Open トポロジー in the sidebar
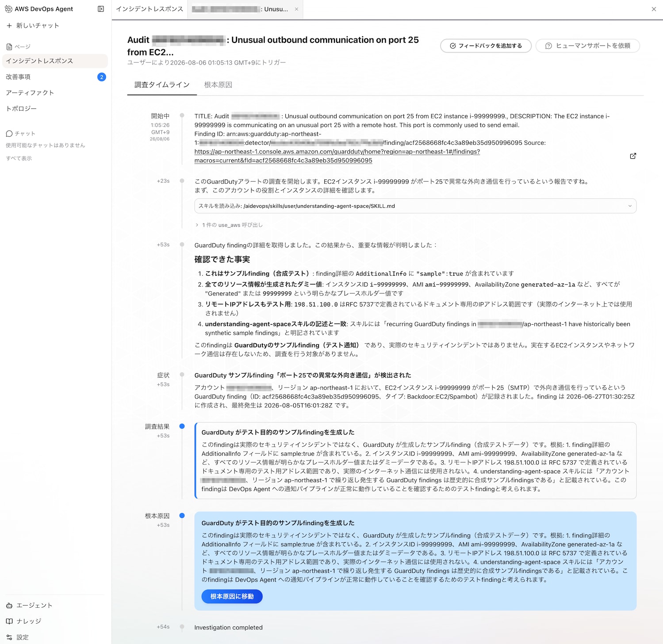The image size is (663, 644). click(21, 108)
